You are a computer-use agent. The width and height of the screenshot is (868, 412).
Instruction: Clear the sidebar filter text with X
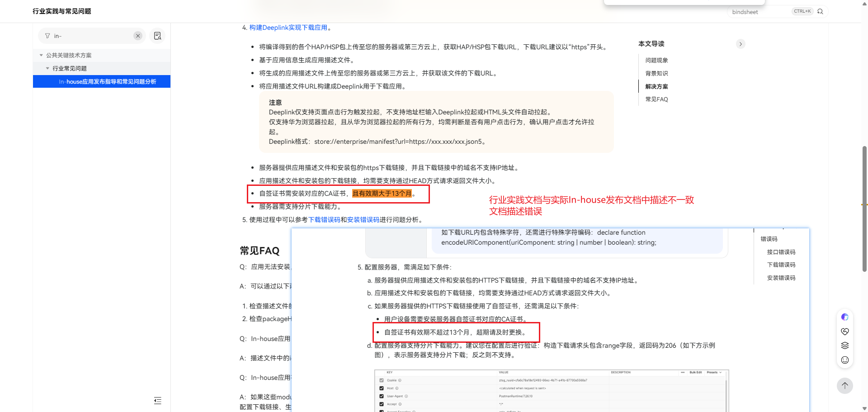pyautogui.click(x=138, y=36)
